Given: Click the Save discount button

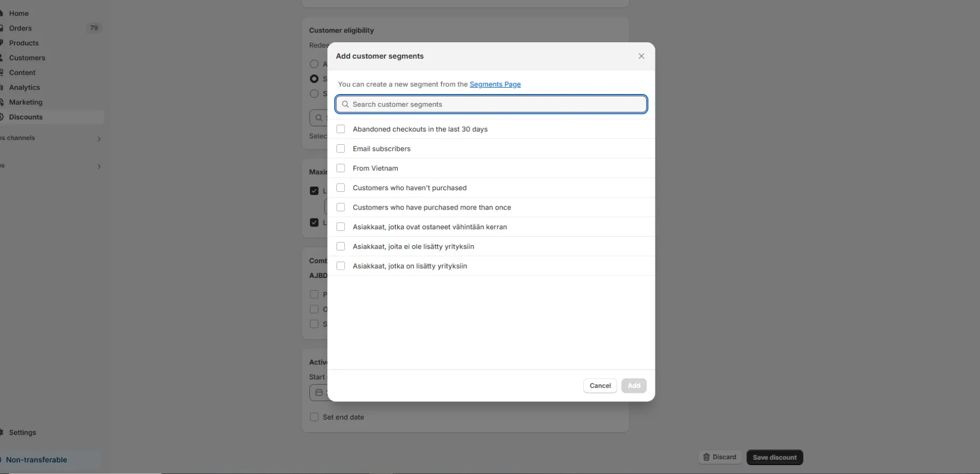Looking at the screenshot, I should click(x=775, y=457).
